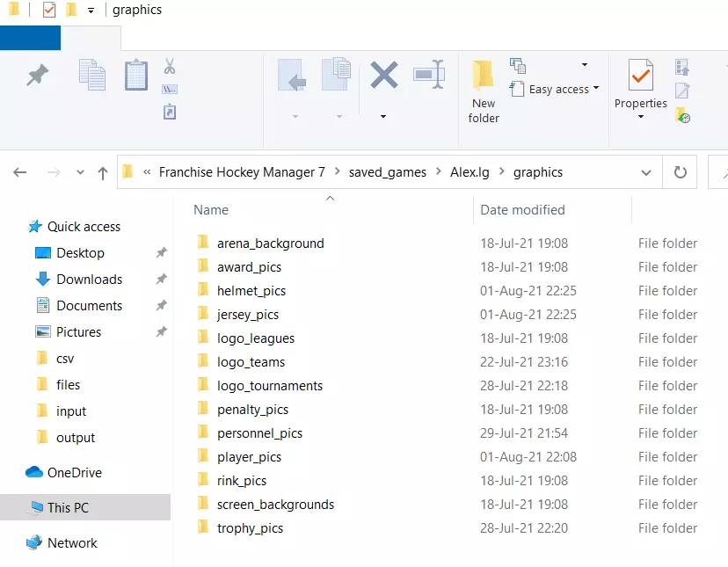Open Delete options dropdown arrow

(383, 117)
